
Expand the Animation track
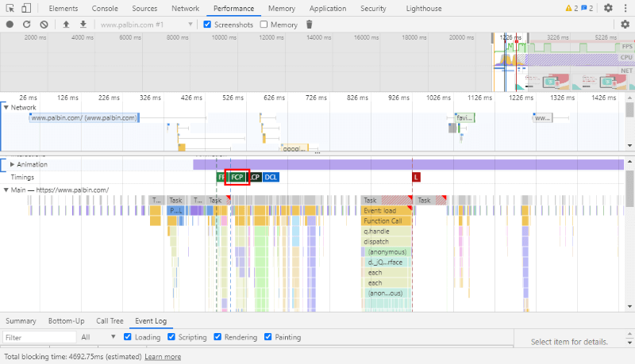[12, 164]
